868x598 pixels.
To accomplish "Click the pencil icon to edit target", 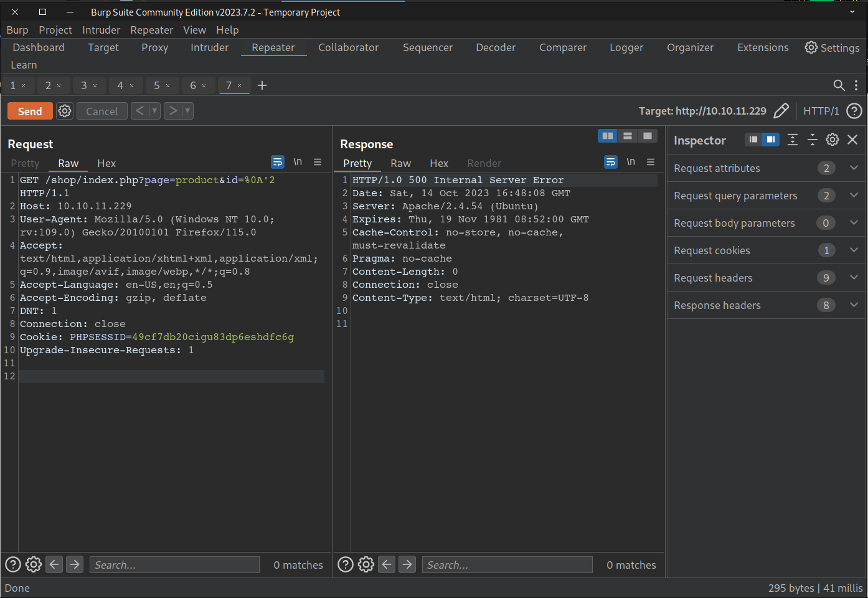I will coord(781,111).
